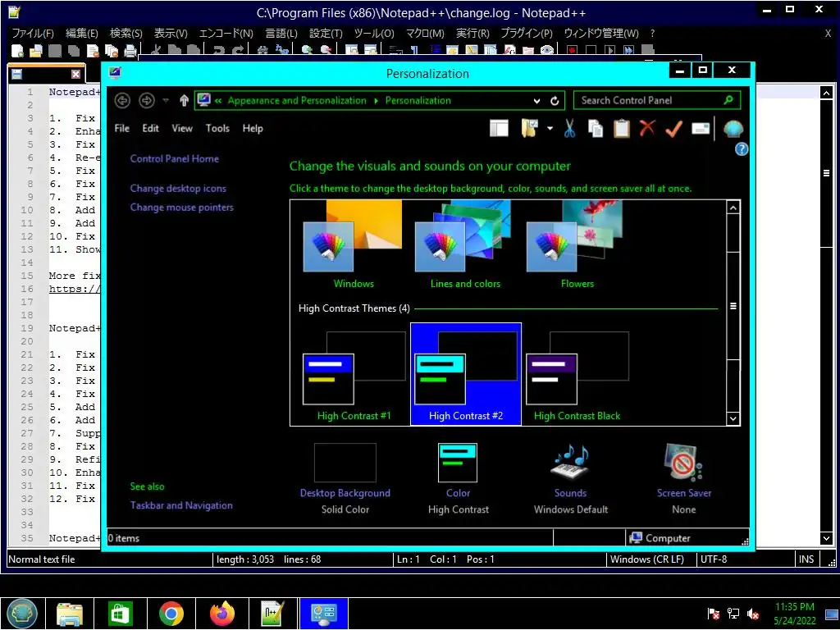Screen dimensions: 840x630
Task: Open ファイル(F) menu in Notepad++
Action: click(33, 33)
